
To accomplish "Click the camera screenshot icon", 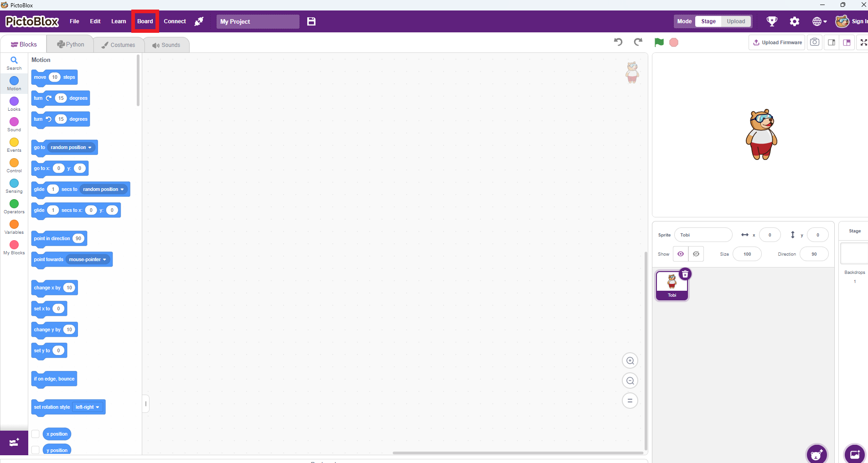I will click(x=815, y=42).
